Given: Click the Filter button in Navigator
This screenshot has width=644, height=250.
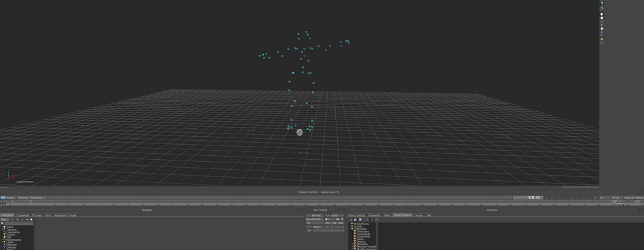Looking at the screenshot, I should point(5,220).
